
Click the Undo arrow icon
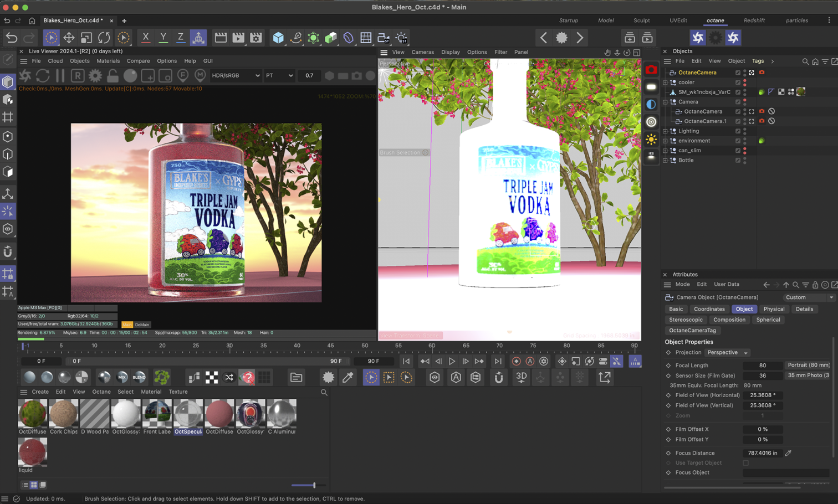(12, 38)
